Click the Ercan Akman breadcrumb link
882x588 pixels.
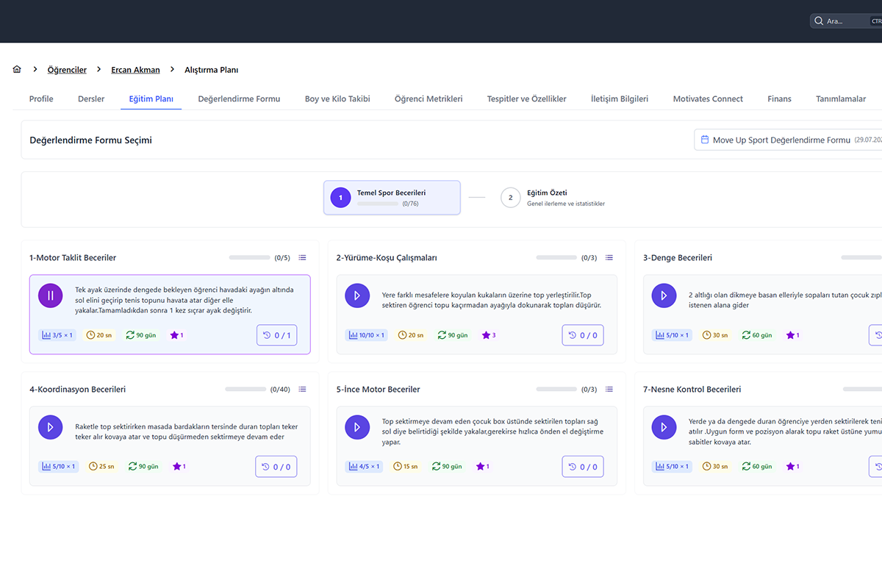pos(135,70)
